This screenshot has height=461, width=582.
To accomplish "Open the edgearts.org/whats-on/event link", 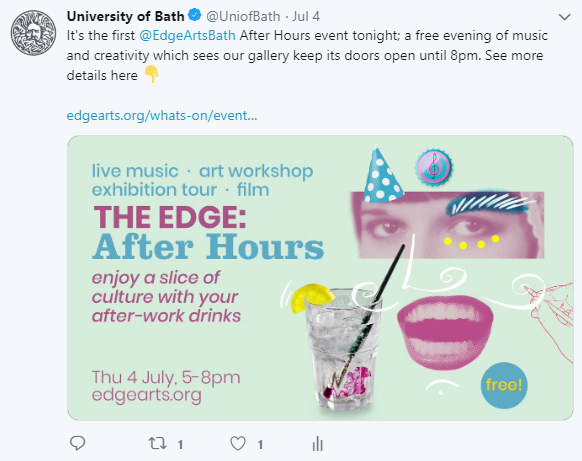I will pos(162,115).
